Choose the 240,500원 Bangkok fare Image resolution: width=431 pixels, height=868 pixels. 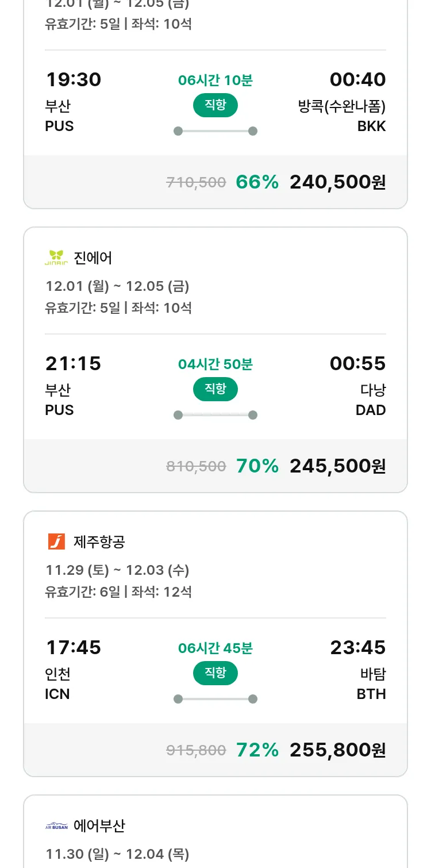pos(337,182)
